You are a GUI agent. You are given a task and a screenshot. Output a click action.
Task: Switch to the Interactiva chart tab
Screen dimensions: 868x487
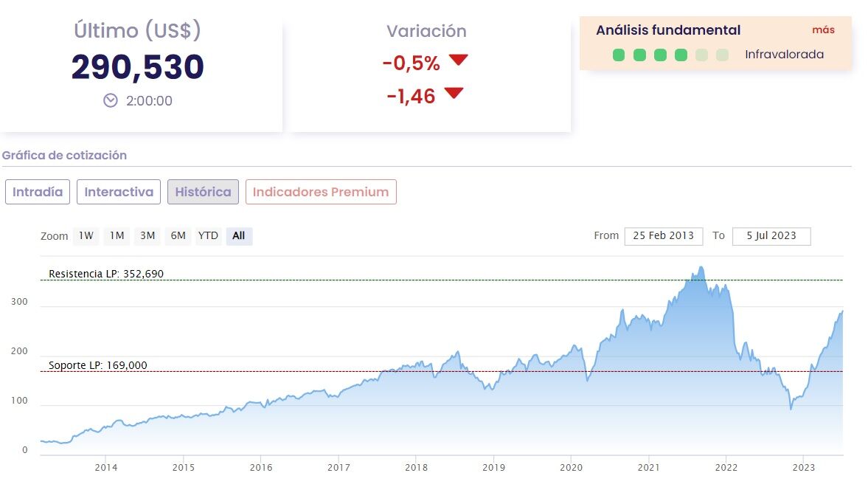[x=119, y=192]
